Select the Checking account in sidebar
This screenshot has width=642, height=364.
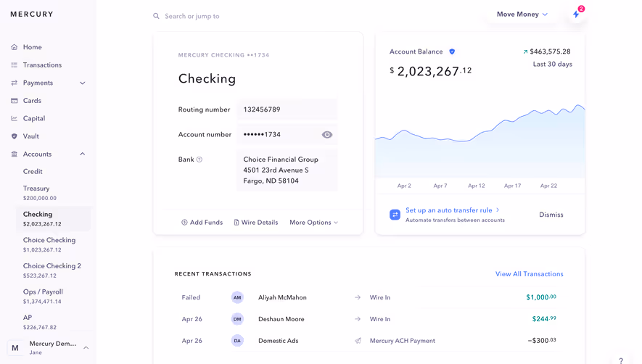(x=53, y=219)
